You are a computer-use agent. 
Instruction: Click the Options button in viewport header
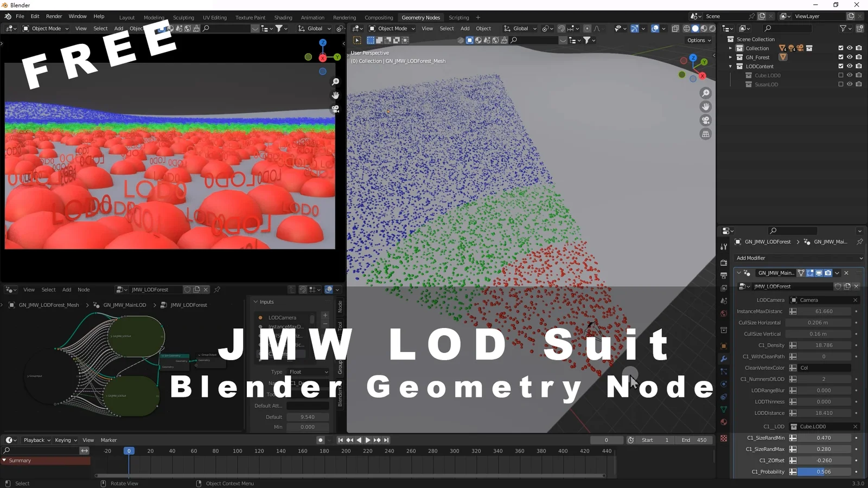click(699, 40)
